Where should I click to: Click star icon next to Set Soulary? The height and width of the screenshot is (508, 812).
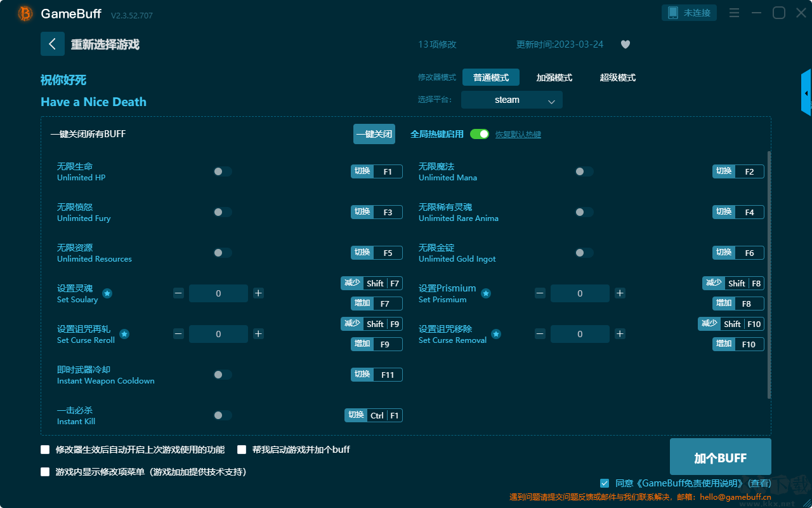(x=107, y=293)
